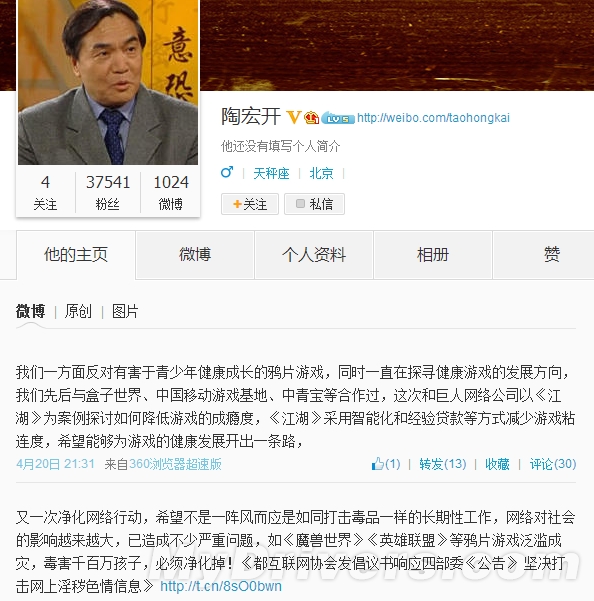
Task: View the 37541 粉丝 followers count
Action: 108,192
